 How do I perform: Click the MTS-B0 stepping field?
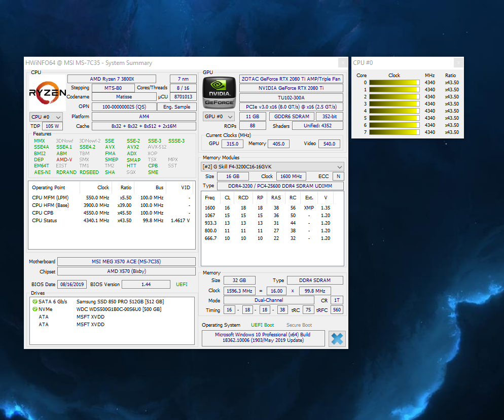click(113, 88)
